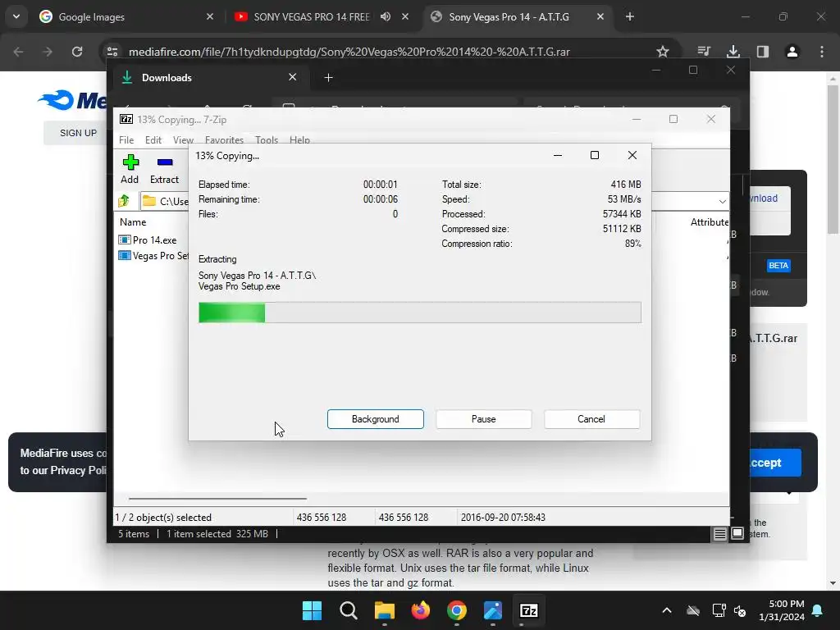Switch to the SONY VEGAS PRO 14 FREE tab
Screen dimensions: 840x630
coord(311,17)
